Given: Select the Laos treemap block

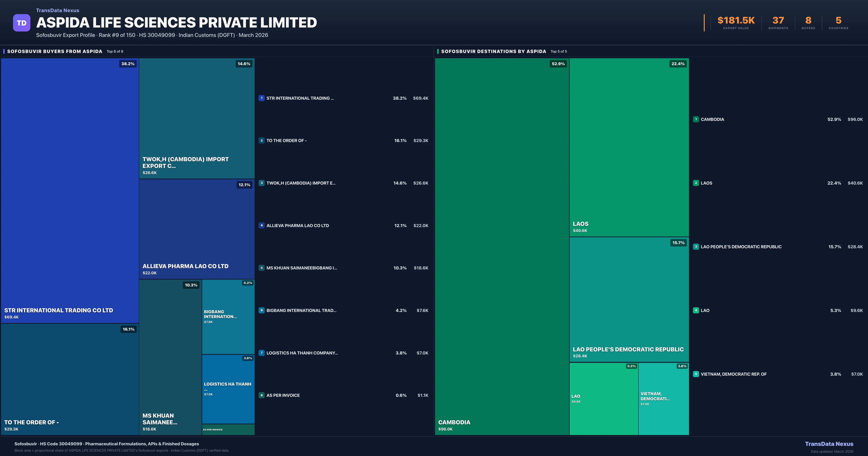Looking at the screenshot, I should (x=629, y=147).
